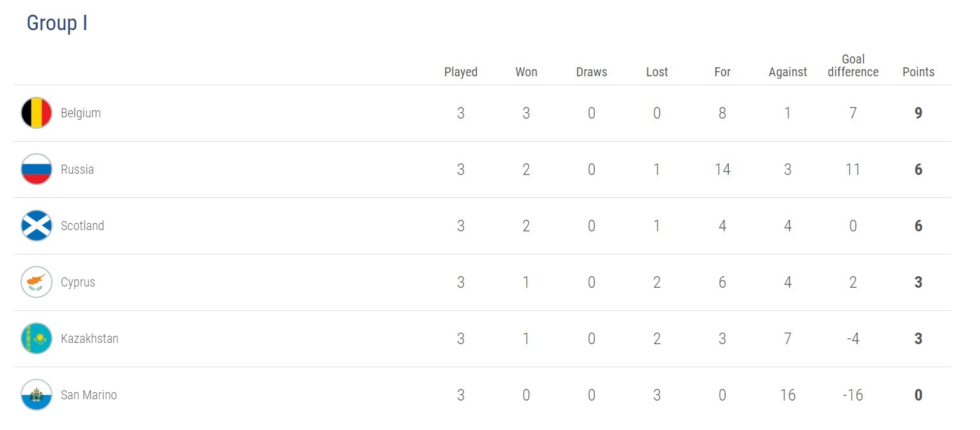This screenshot has height=430, width=980.
Task: Click Russia's goals For value 14
Action: point(722,170)
